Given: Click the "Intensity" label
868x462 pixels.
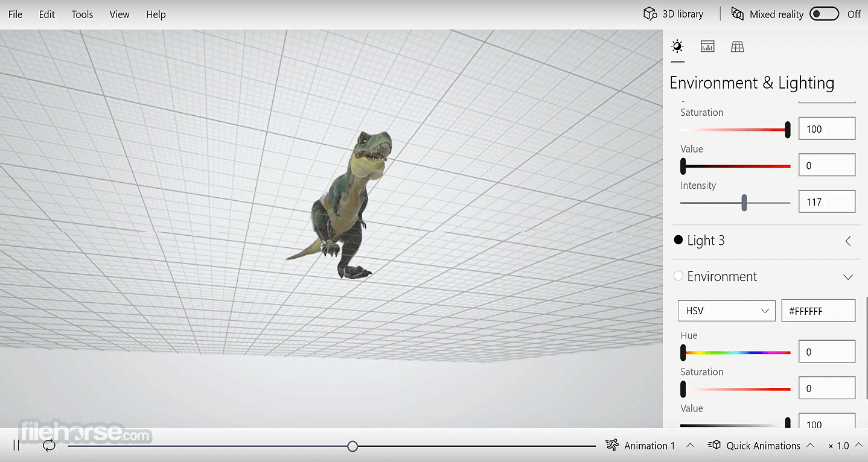Looking at the screenshot, I should (698, 186).
